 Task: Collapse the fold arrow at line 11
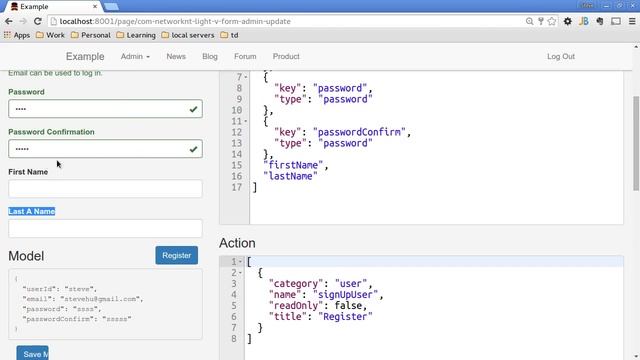pyautogui.click(x=246, y=121)
